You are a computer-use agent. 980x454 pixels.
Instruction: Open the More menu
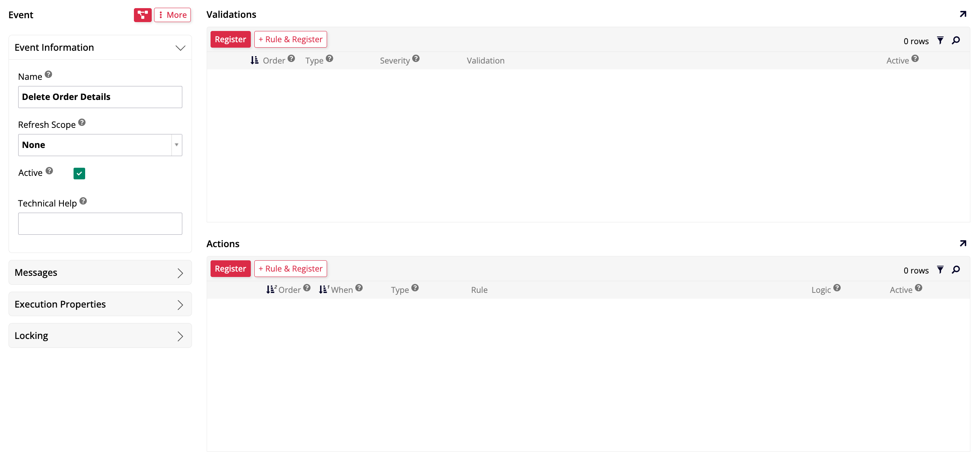click(172, 15)
